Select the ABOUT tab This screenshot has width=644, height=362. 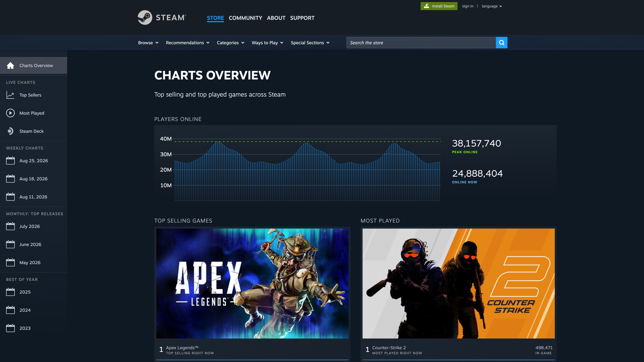tap(276, 18)
